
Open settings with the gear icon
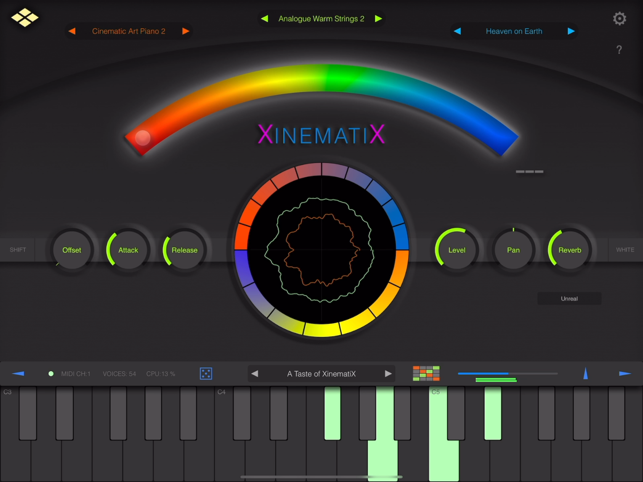click(x=619, y=18)
